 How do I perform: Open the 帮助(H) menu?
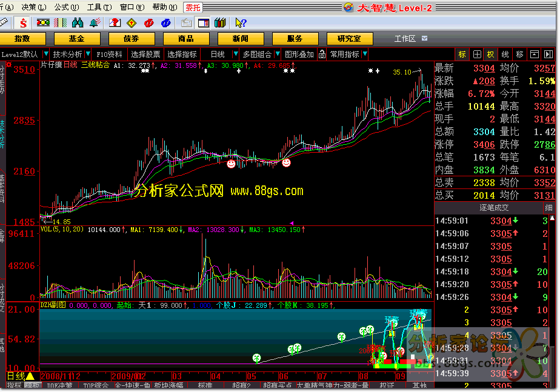[x=165, y=7]
